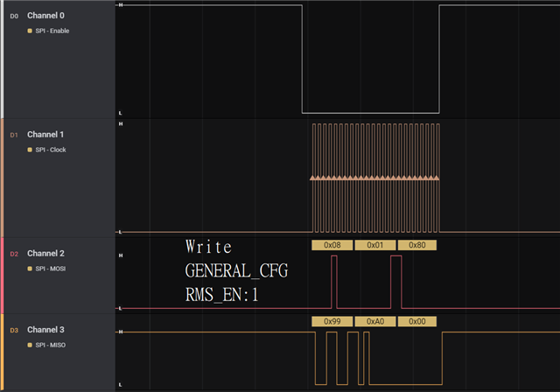560x392 pixels.
Task: Click the D2 channel identifier
Action: [x=14, y=255]
